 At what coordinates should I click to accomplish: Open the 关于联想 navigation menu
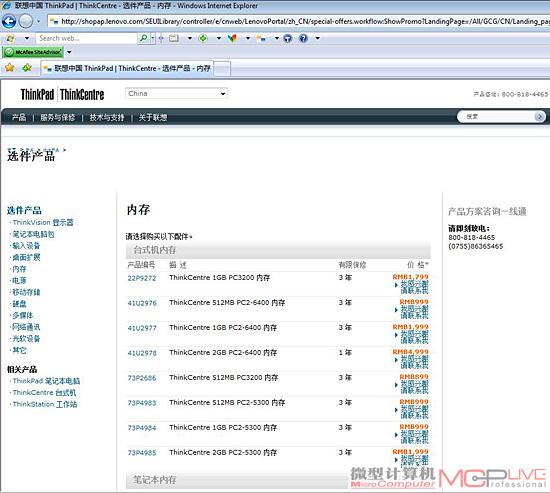(153, 117)
